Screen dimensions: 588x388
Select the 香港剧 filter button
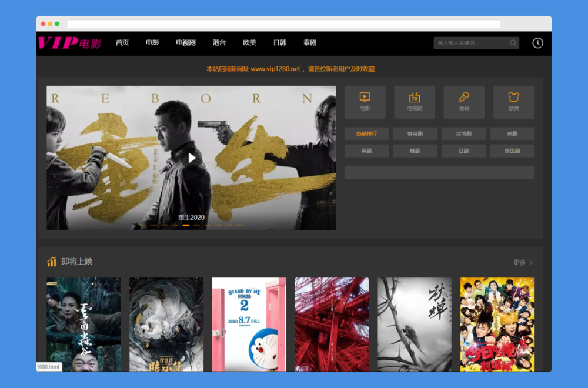click(415, 133)
